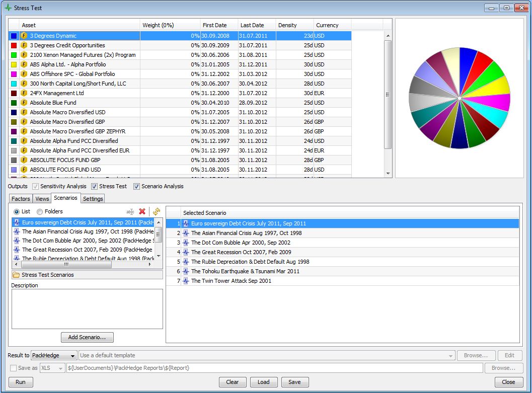Select the Folders radio button
532x393 pixels.
[x=40, y=211]
